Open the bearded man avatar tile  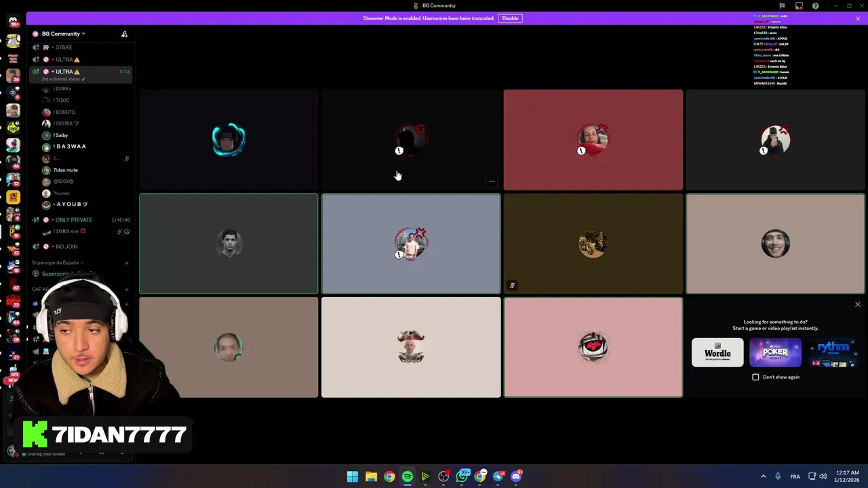click(x=775, y=244)
